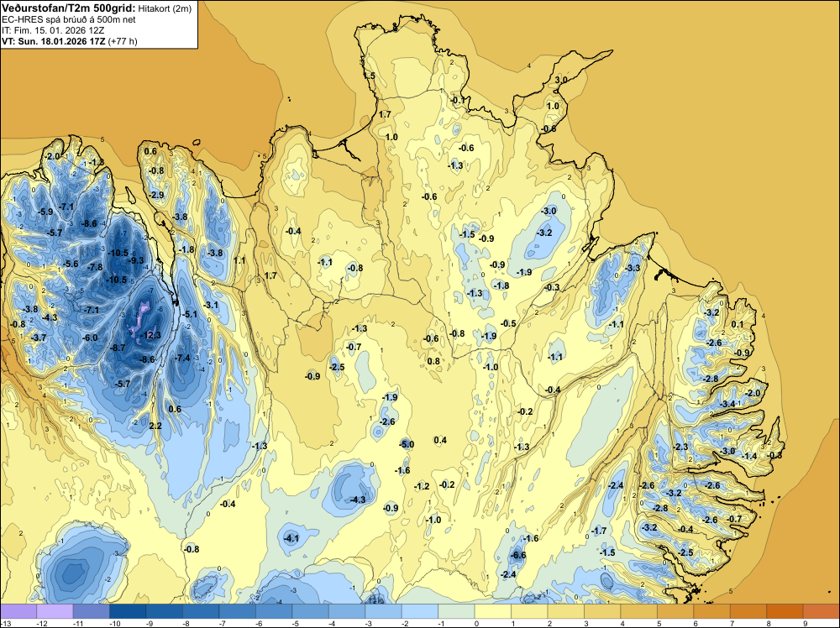Click the '-5' label on the colour scale
Screen dimensions: 840x628
[295, 624]
